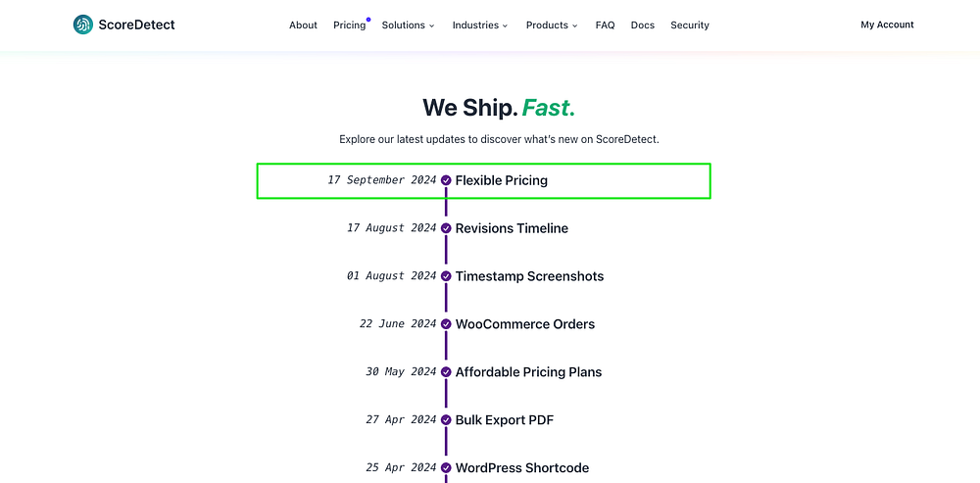Go to the Pricing menu item
This screenshot has height=483, width=980.
pyautogui.click(x=349, y=25)
